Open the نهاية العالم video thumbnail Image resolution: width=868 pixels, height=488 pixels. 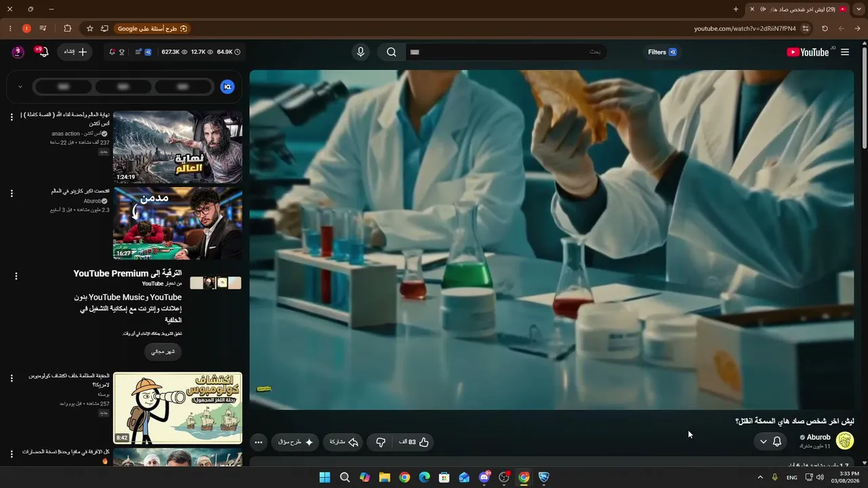(x=178, y=147)
